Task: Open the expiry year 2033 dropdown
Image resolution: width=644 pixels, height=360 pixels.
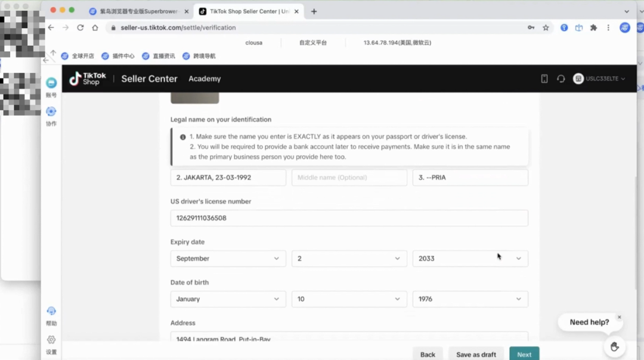Action: click(470, 259)
